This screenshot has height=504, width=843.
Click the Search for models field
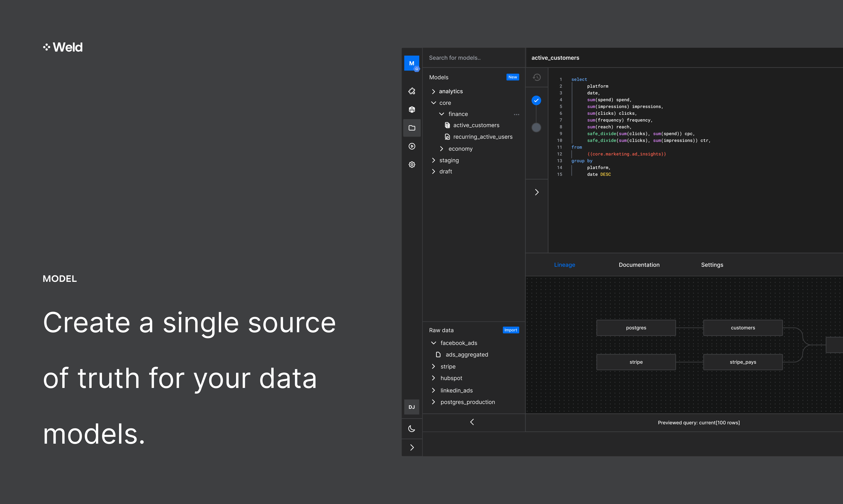pos(473,58)
